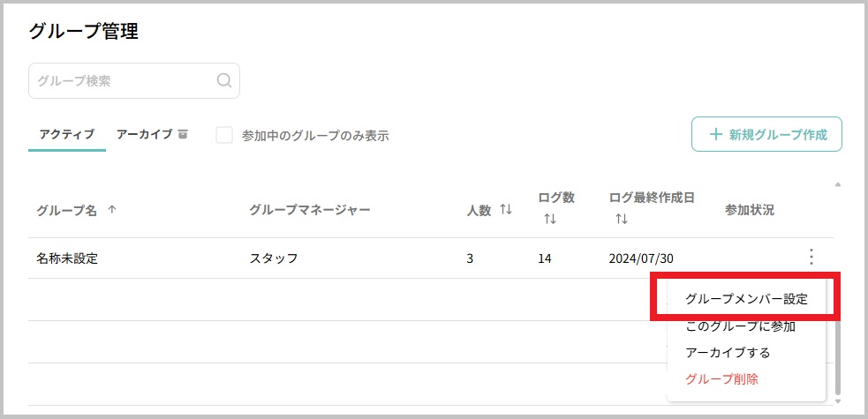Click the table's vertical scrollbar thumb
This screenshot has width=868, height=419.
[838, 354]
